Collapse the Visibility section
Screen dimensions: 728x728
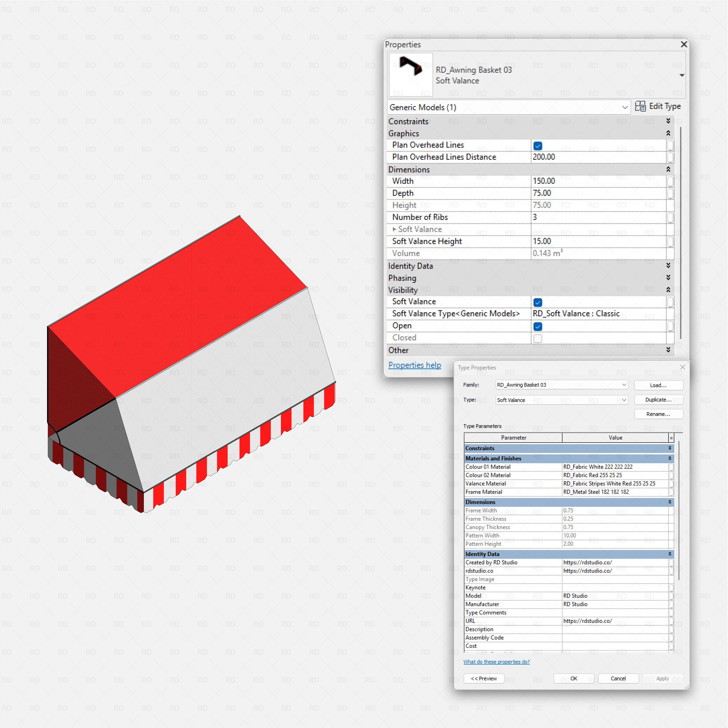pos(668,289)
